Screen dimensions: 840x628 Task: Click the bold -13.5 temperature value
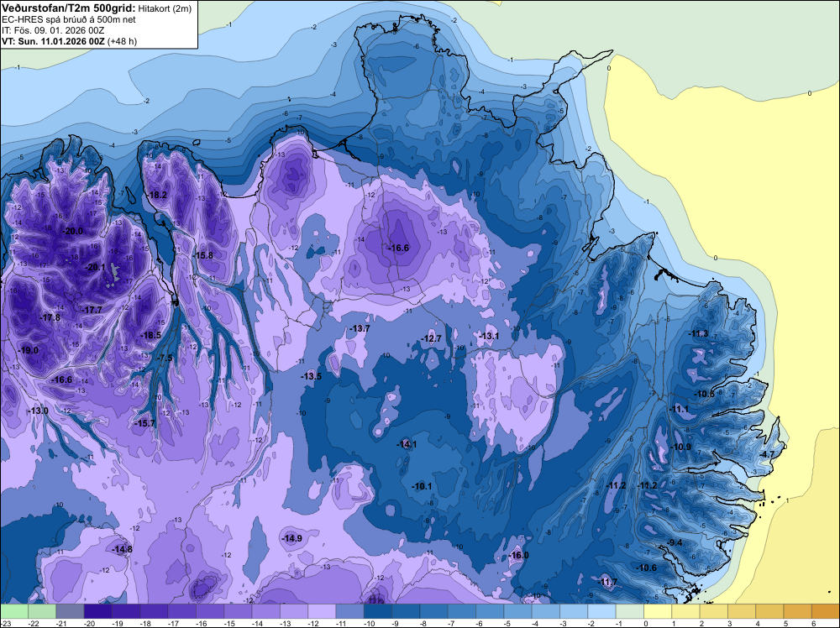pyautogui.click(x=312, y=376)
